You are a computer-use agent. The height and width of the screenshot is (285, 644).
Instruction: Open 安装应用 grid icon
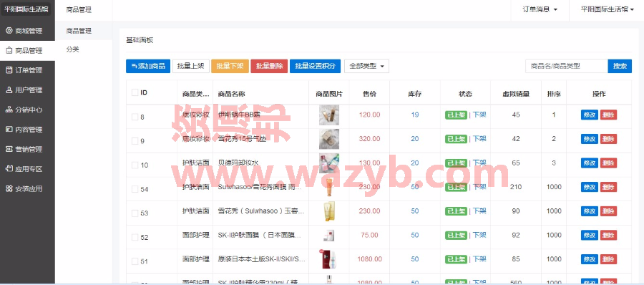pyautogui.click(x=9, y=189)
